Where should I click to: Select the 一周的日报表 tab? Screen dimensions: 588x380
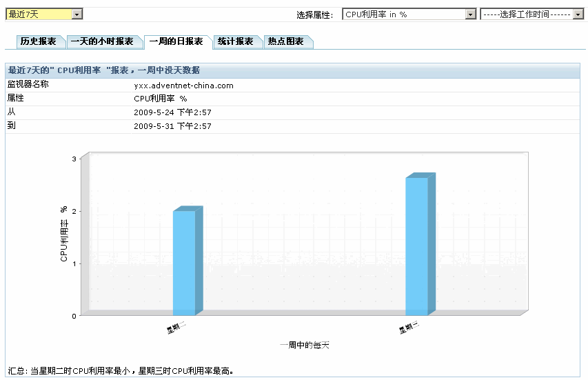coord(176,42)
